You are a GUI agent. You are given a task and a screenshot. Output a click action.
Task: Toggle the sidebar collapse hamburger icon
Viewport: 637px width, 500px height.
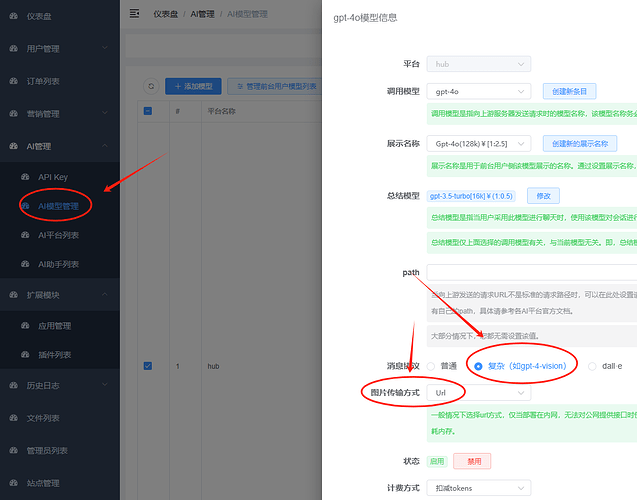pyautogui.click(x=134, y=14)
